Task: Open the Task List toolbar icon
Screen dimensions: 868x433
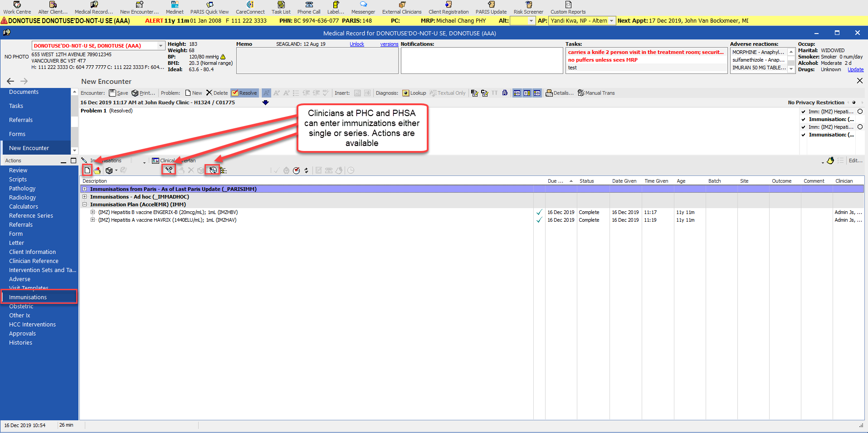Action: click(281, 8)
